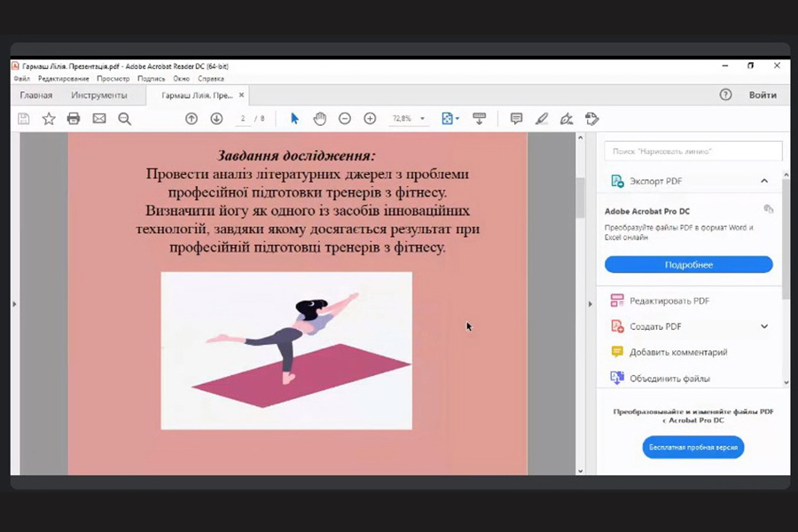The width and height of the screenshot is (798, 532).
Task: Click the tool search input field
Action: click(x=693, y=152)
